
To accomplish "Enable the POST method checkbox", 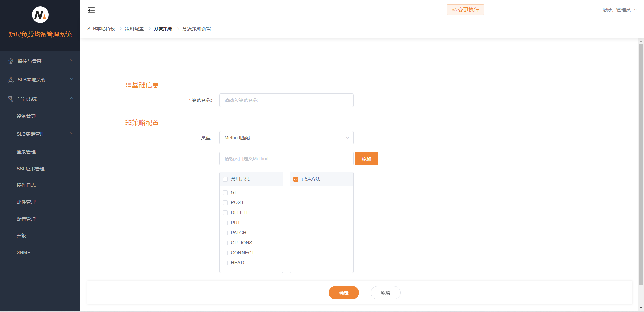I will click(x=225, y=203).
